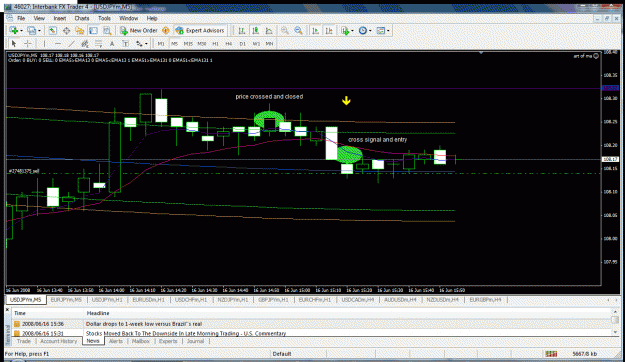Image resolution: width=625 pixels, height=362 pixels.
Task: Open the Insert menu
Action: point(60,18)
